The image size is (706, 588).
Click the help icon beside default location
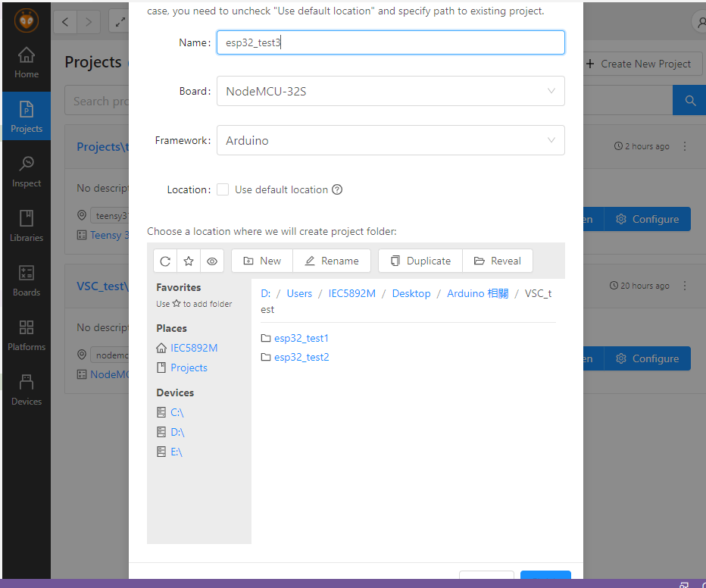[x=337, y=189]
